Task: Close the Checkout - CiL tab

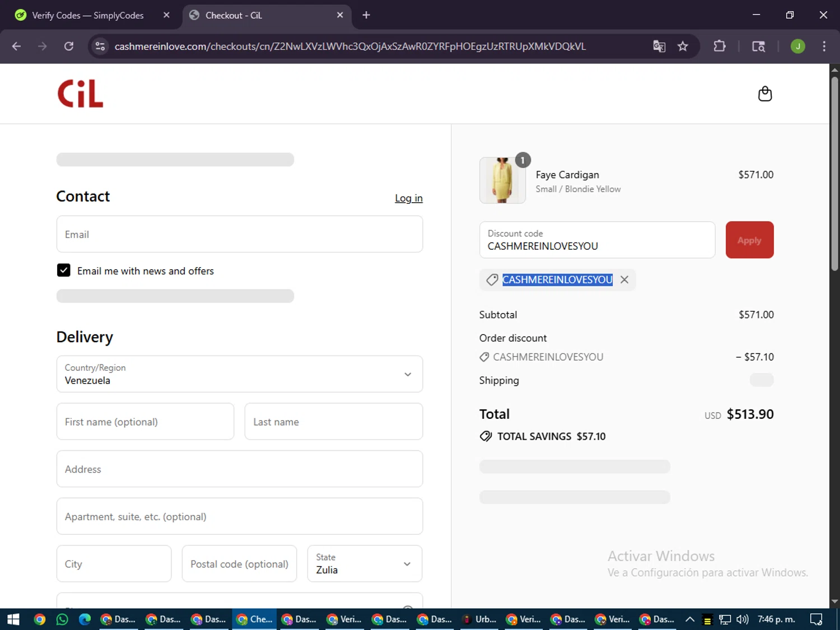Action: [340, 15]
